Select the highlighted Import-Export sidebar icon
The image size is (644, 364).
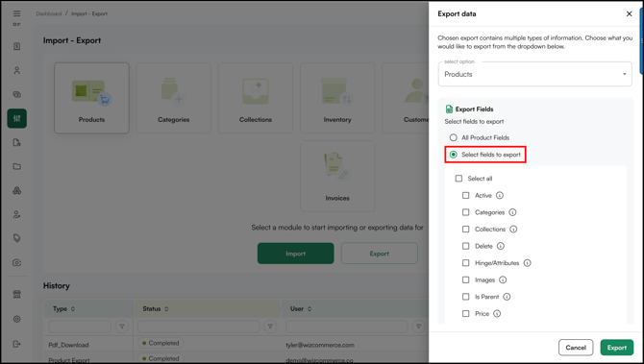click(17, 118)
